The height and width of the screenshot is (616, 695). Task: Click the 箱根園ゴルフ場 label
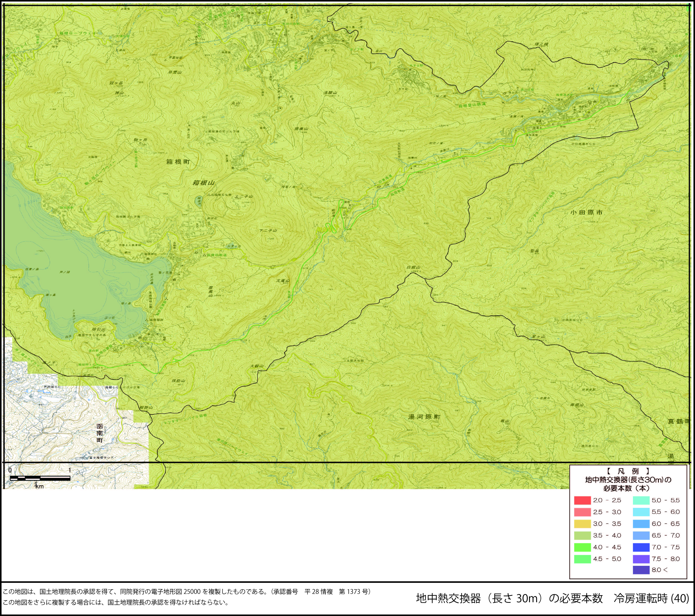(x=127, y=216)
